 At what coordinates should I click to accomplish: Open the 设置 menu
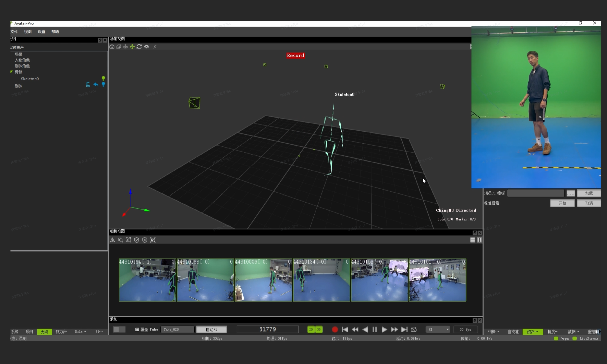click(41, 32)
